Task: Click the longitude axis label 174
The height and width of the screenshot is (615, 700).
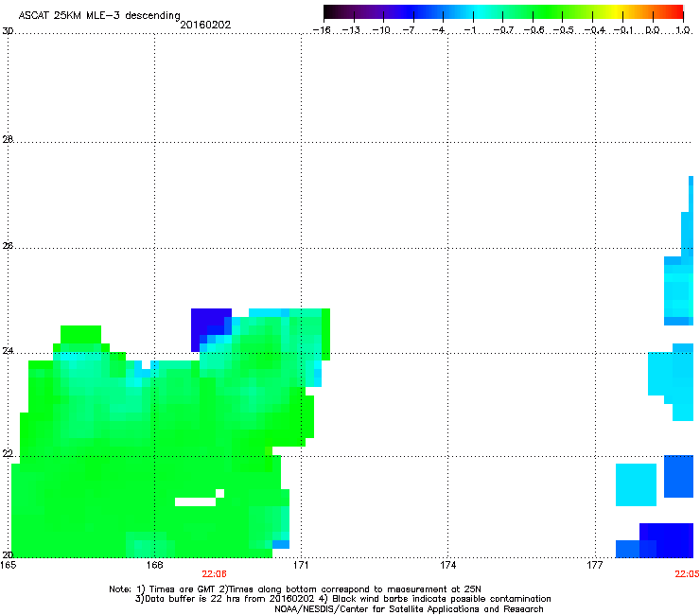Action: (x=447, y=565)
